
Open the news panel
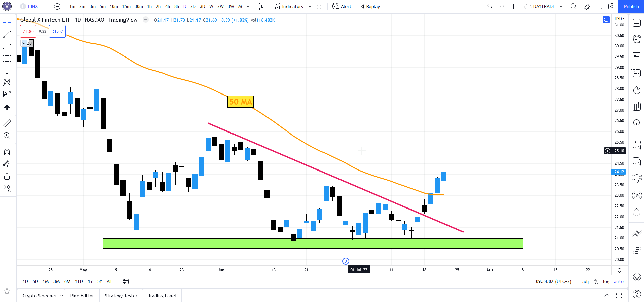[637, 56]
